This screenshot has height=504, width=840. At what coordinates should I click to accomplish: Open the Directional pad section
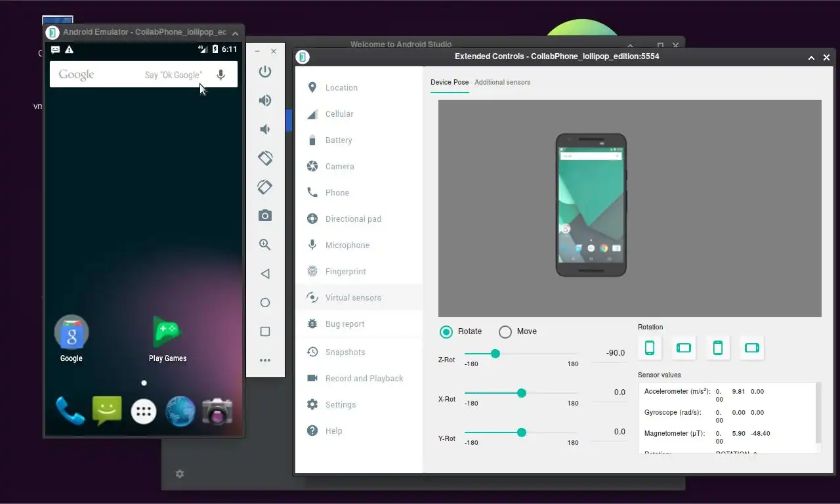coord(359,219)
